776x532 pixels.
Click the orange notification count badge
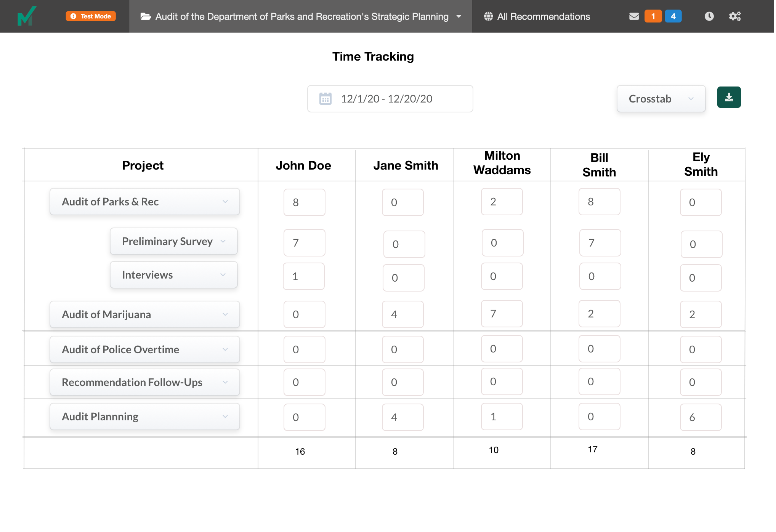(653, 16)
